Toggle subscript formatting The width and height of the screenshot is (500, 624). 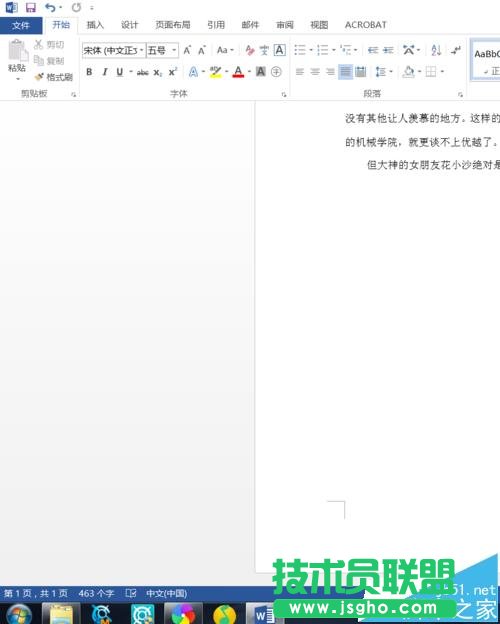coord(158,72)
